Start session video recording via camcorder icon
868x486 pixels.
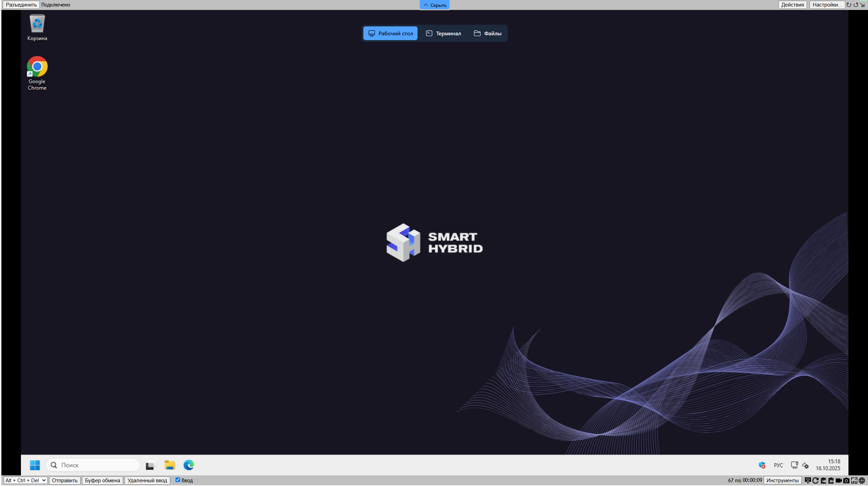click(x=838, y=481)
